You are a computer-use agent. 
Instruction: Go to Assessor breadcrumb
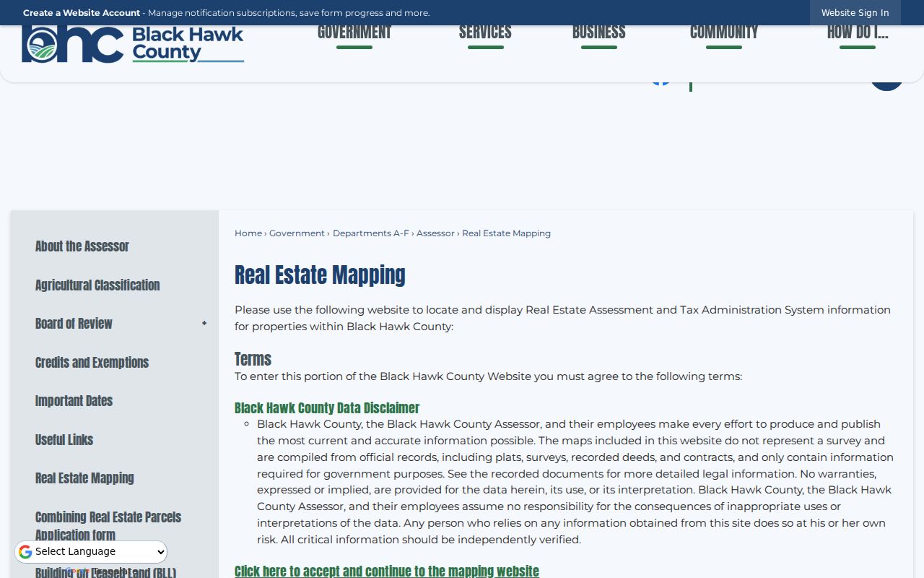pyautogui.click(x=435, y=233)
